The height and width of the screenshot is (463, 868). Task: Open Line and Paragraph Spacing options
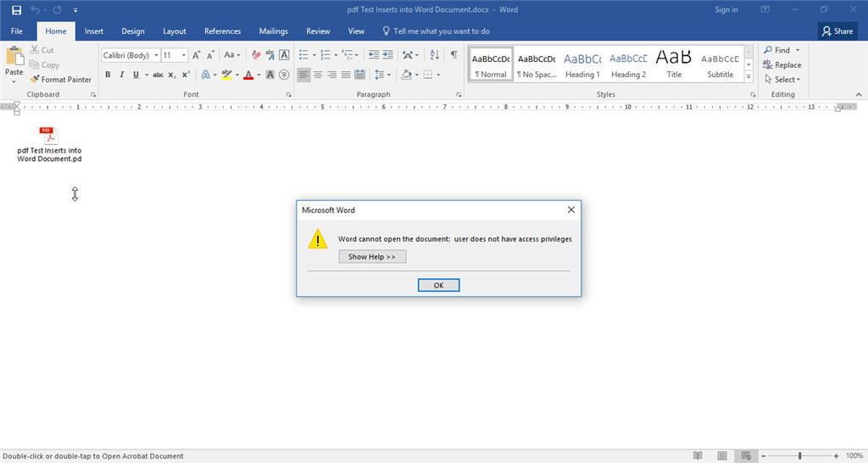click(x=382, y=75)
